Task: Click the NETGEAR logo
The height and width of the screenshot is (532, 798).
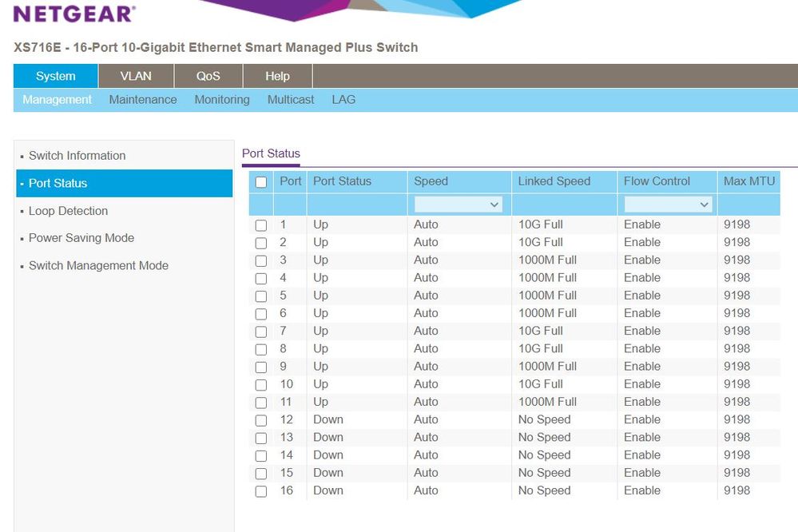Action: 74,14
